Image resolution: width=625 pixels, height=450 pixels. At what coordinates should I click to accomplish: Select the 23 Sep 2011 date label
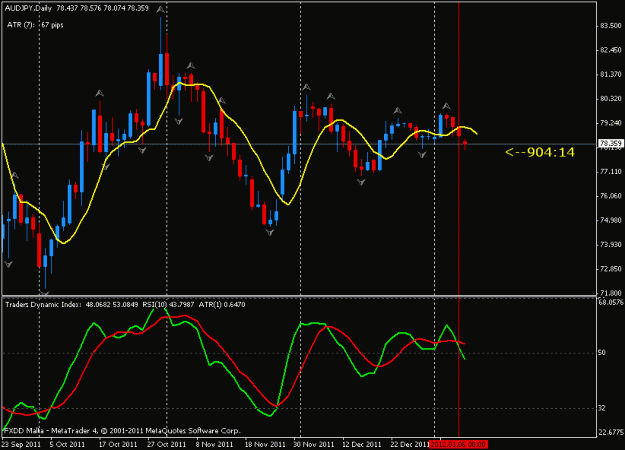tap(21, 444)
